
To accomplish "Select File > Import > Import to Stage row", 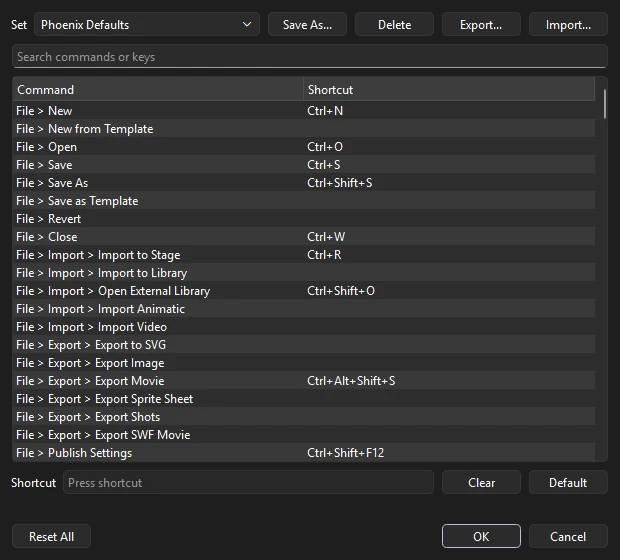I will (304, 255).
